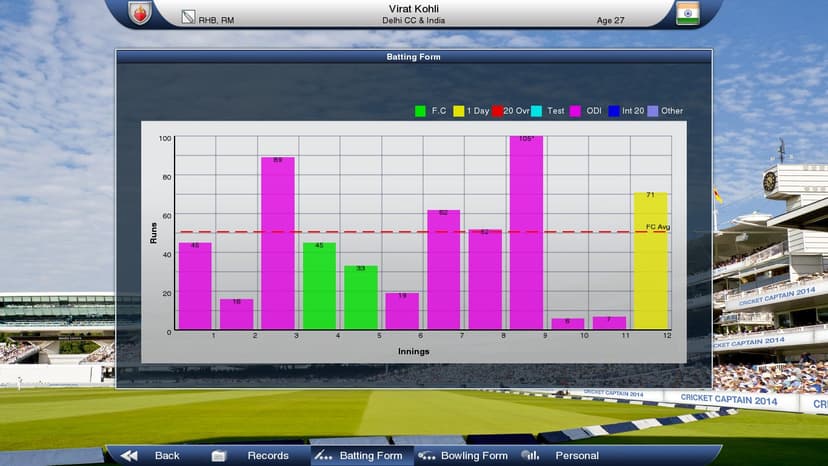
Task: Select the 62 bar for innings 7
Action: pyautogui.click(x=444, y=270)
